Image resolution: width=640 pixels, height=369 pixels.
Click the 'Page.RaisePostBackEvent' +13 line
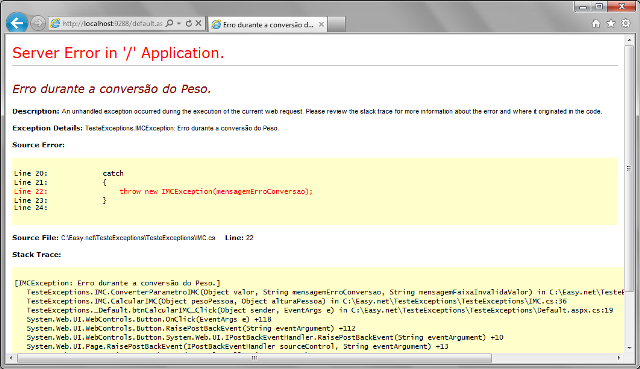(x=238, y=347)
